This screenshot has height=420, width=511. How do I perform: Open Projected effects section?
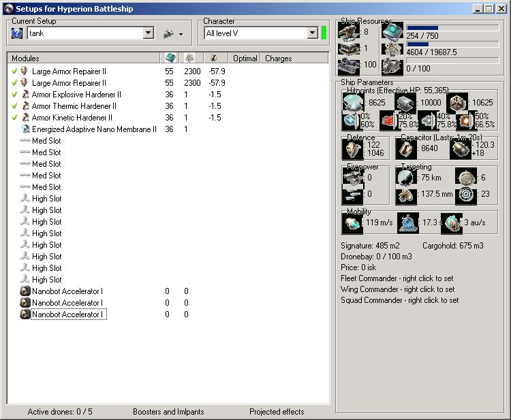pyautogui.click(x=277, y=412)
